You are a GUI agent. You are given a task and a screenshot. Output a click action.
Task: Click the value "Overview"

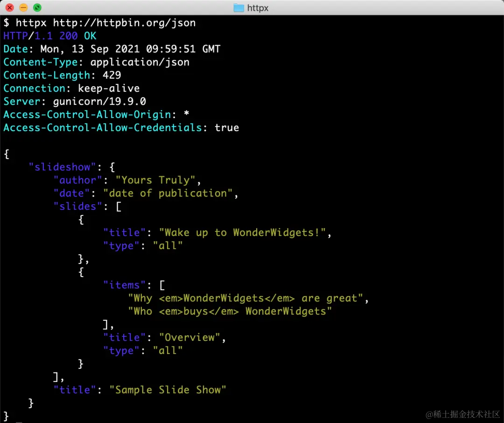[x=189, y=338]
